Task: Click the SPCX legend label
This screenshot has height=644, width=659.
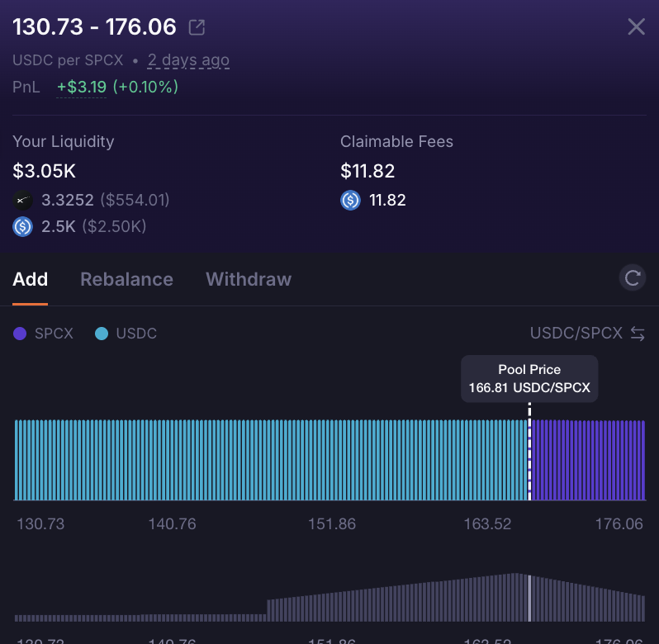Action: pos(54,334)
